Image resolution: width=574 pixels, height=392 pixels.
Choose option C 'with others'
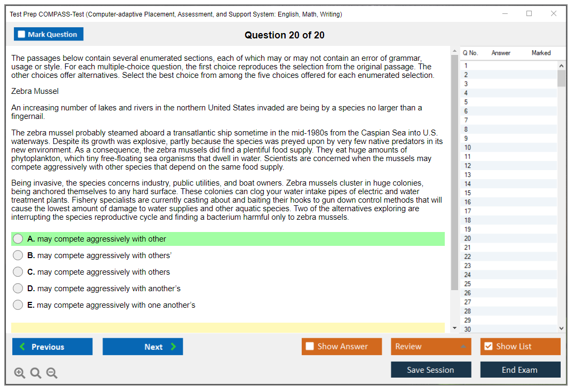18,272
